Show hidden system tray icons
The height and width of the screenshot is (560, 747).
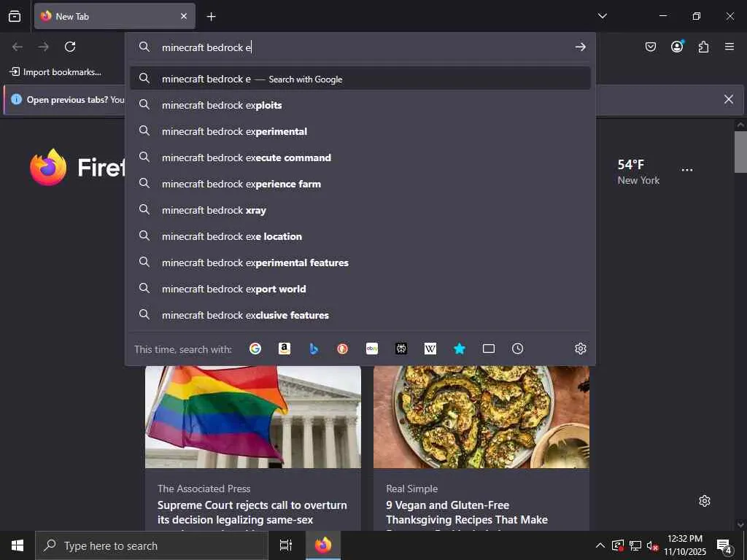(x=600, y=545)
